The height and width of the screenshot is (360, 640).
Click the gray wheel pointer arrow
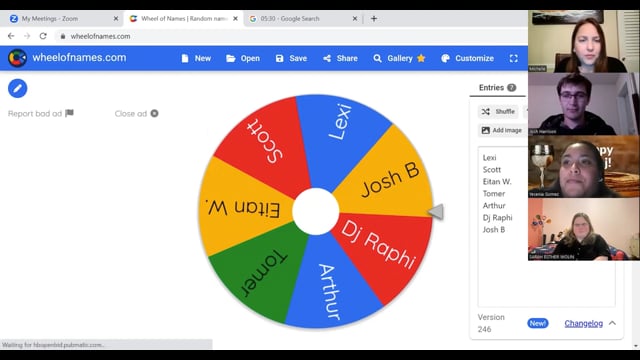[436, 211]
